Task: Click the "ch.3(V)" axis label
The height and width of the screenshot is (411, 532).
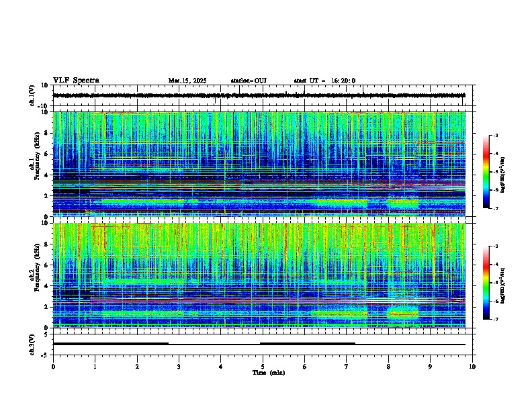Action: (x=32, y=345)
